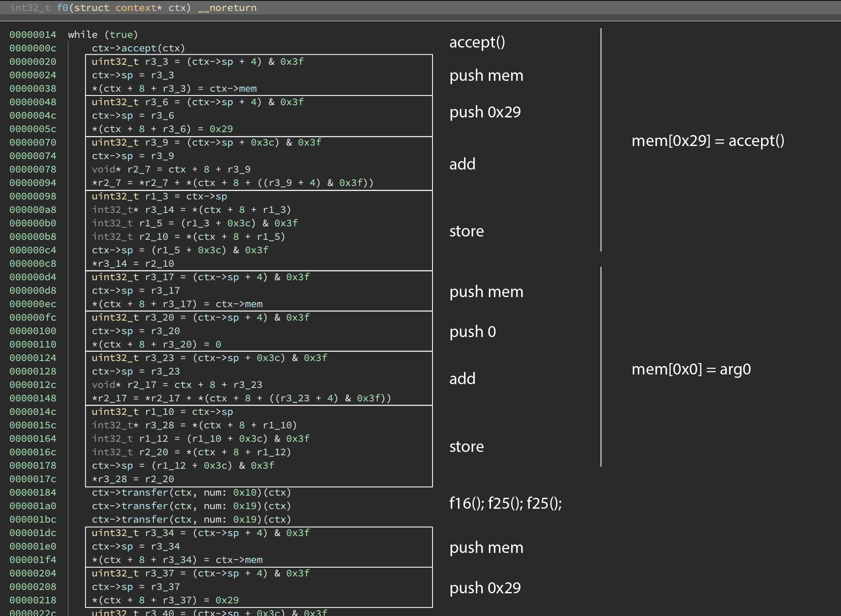Viewport: 841px width, 616px height.
Task: Click variable r2_10 at address 000000b8
Action: (154, 237)
